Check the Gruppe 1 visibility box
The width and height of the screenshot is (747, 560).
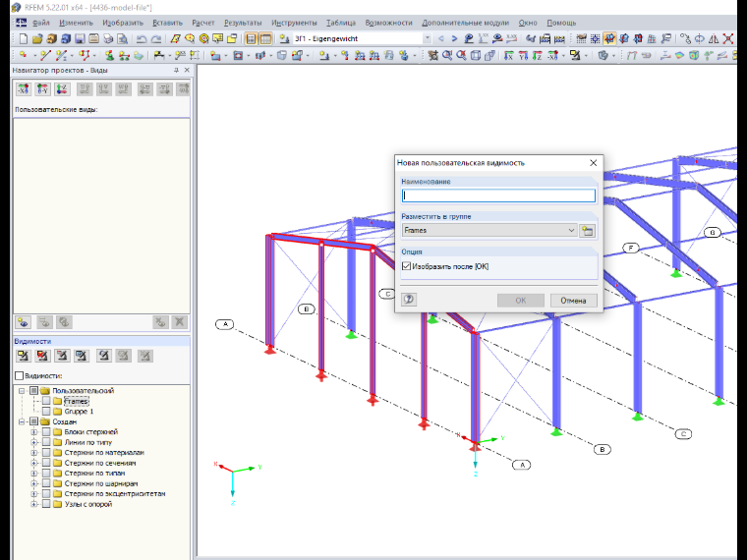tap(46, 412)
